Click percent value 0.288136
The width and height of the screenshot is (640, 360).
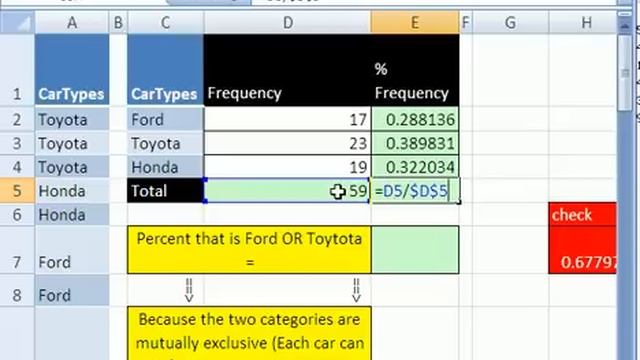click(x=415, y=119)
